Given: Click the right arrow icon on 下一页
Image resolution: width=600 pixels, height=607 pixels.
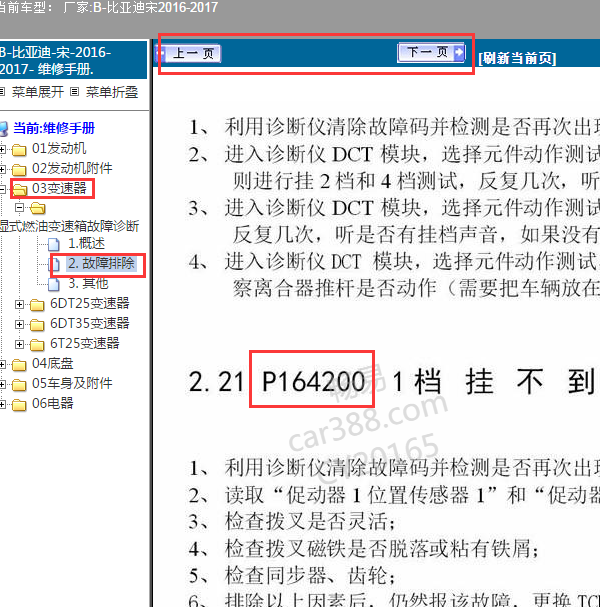Looking at the screenshot, I should (x=459, y=52).
